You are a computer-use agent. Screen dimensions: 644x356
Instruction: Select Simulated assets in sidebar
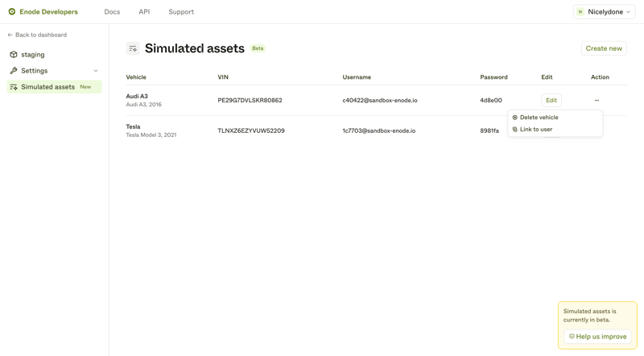[x=54, y=87]
